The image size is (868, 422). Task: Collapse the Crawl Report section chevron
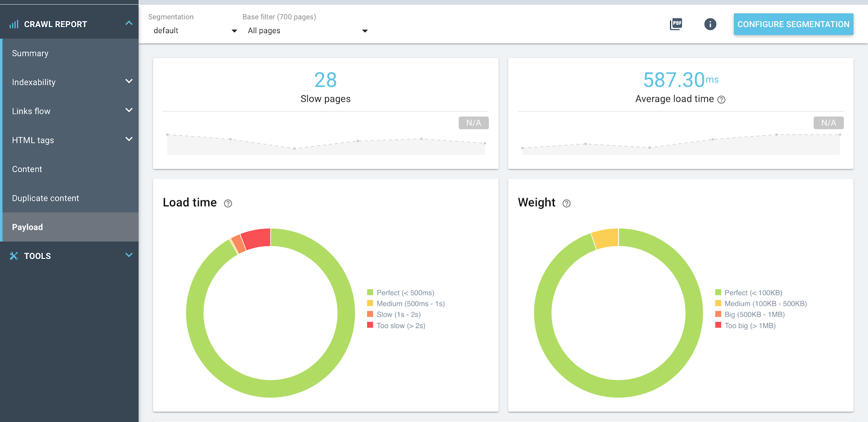pos(129,23)
